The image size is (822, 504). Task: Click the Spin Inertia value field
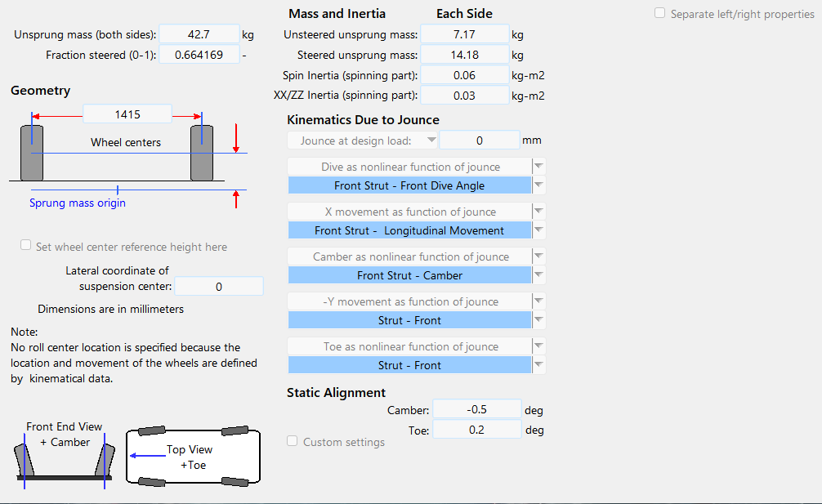coord(467,75)
